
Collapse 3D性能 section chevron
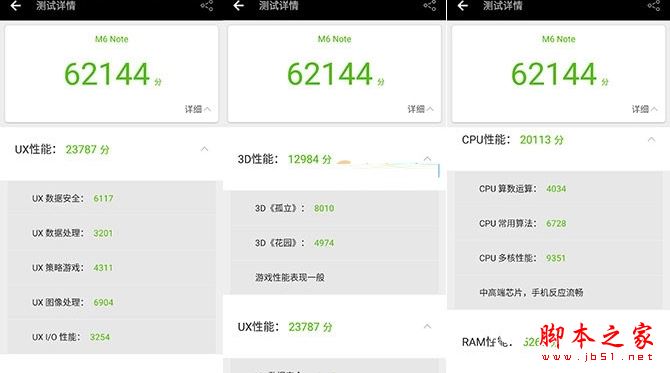427,159
